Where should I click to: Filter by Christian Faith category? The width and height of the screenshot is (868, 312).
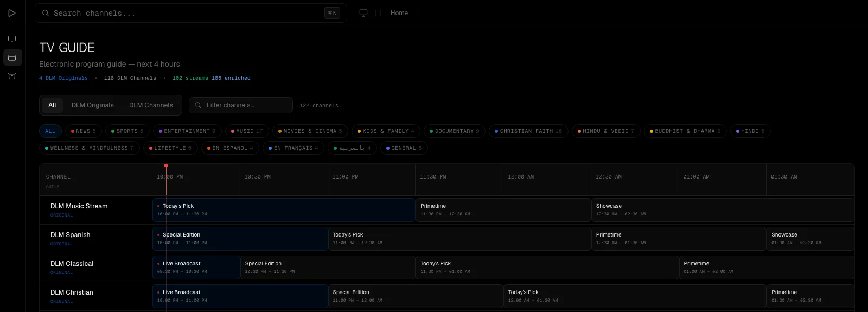528,131
